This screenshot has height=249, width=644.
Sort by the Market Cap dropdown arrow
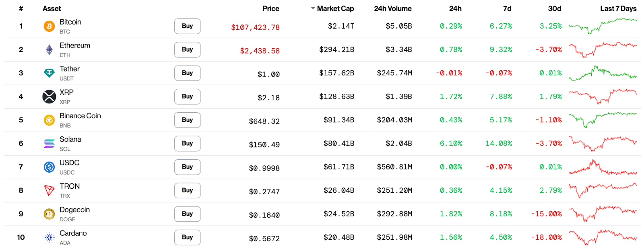313,8
